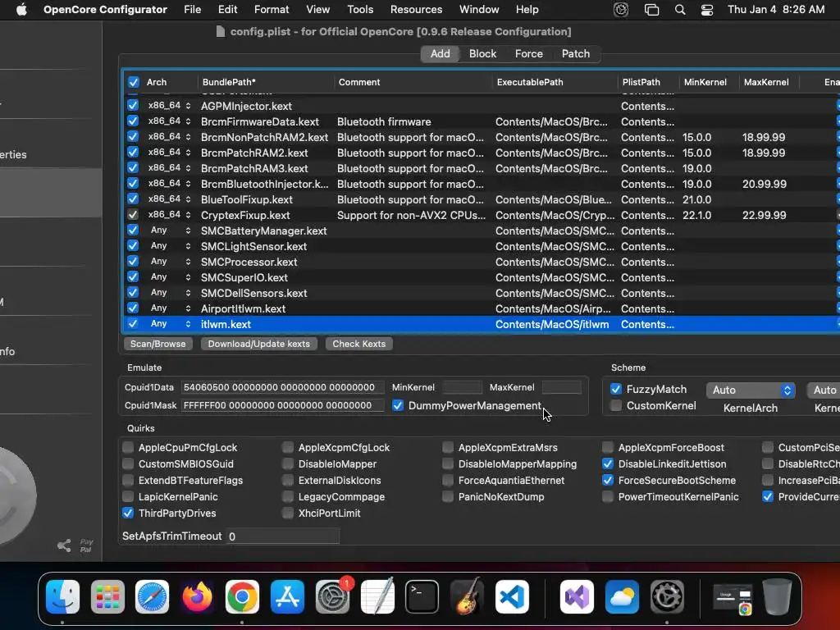Image resolution: width=840 pixels, height=630 pixels.
Task: Click the Check Kexts button
Action: pos(359,344)
